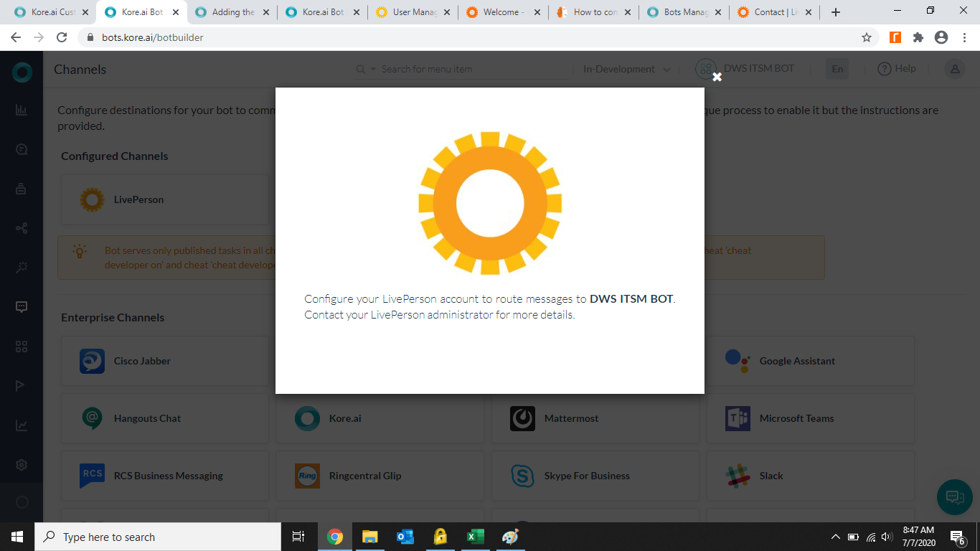Select the Kore.ai channel
The width and height of the screenshot is (980, 551).
click(380, 418)
